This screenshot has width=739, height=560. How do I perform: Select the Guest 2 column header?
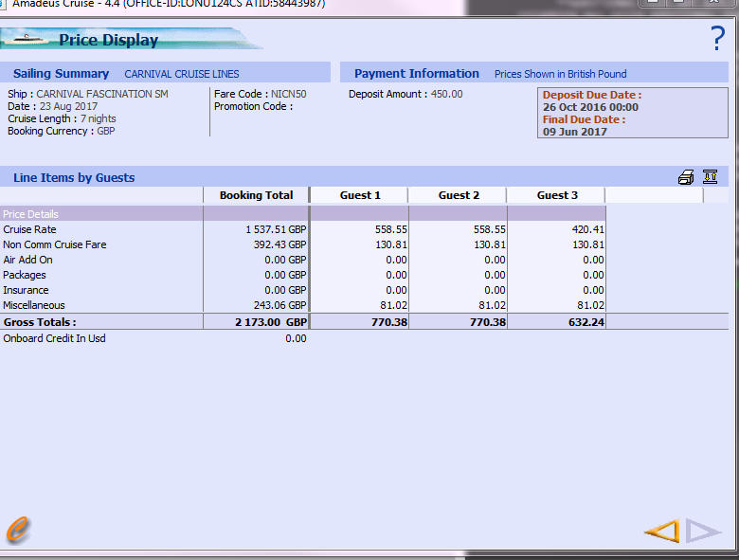(x=458, y=195)
